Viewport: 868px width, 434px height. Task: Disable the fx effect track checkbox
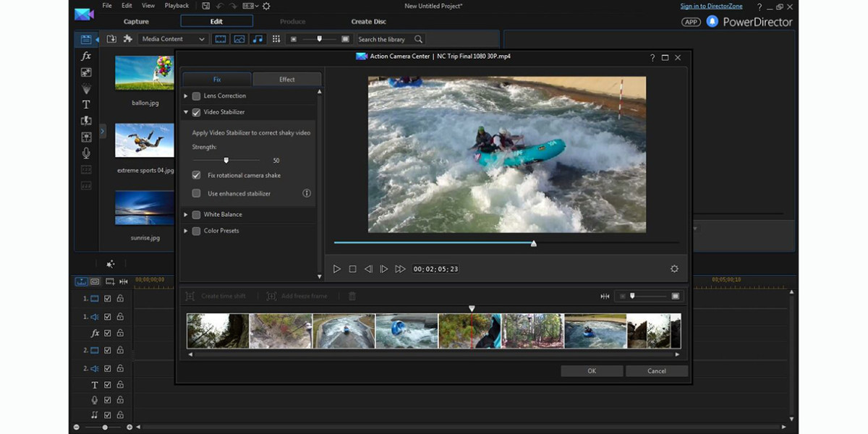(108, 333)
